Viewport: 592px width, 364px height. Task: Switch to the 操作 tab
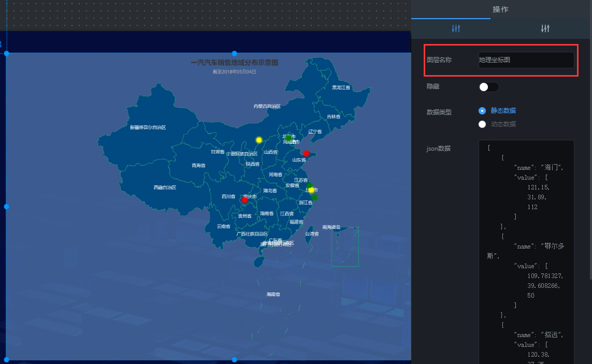click(x=500, y=9)
